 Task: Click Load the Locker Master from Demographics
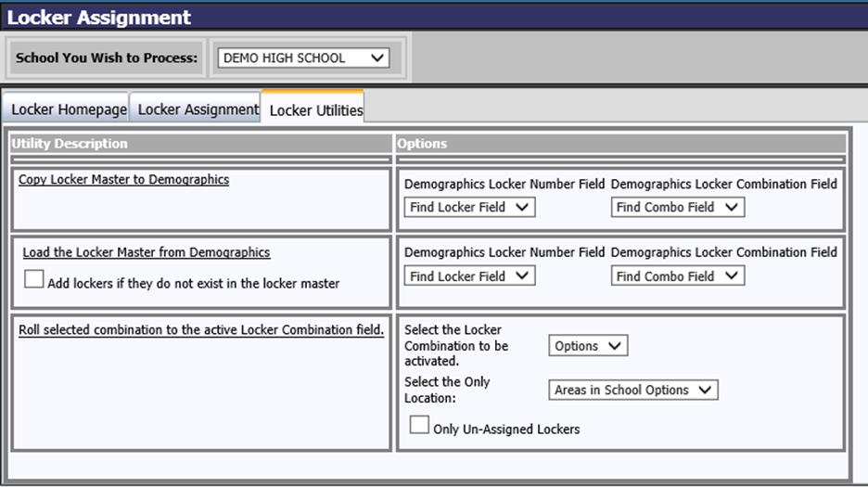147,252
